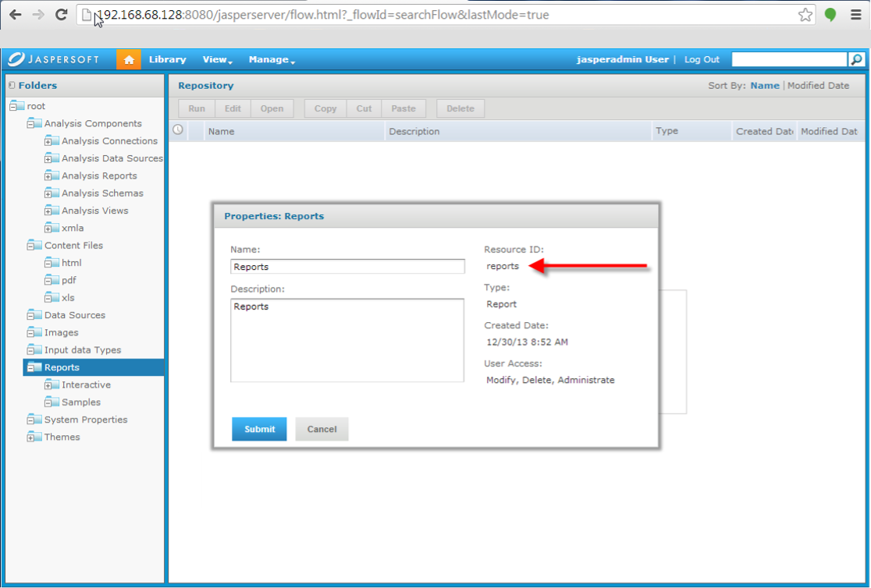Select the Input data Types folder
Viewport: 871px width, 588px height.
click(83, 350)
